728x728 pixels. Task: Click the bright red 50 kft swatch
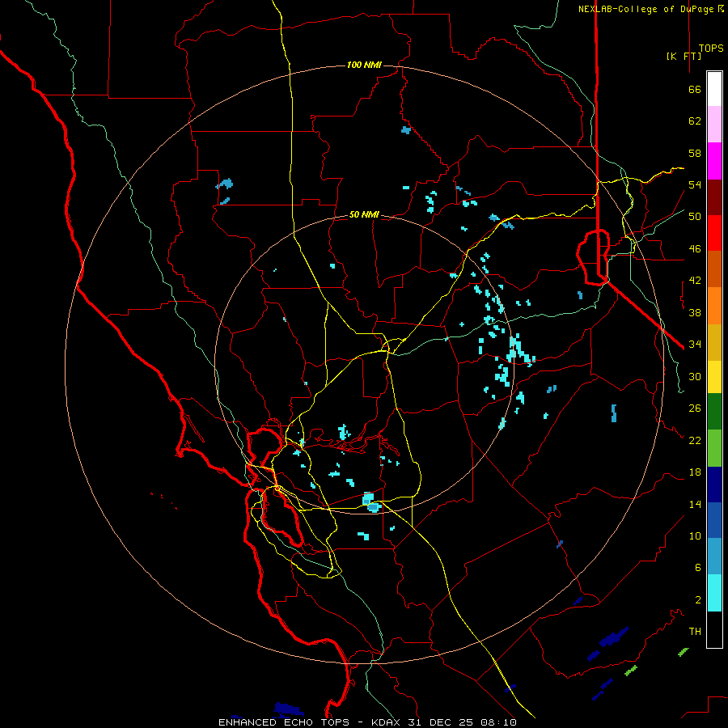(x=714, y=233)
